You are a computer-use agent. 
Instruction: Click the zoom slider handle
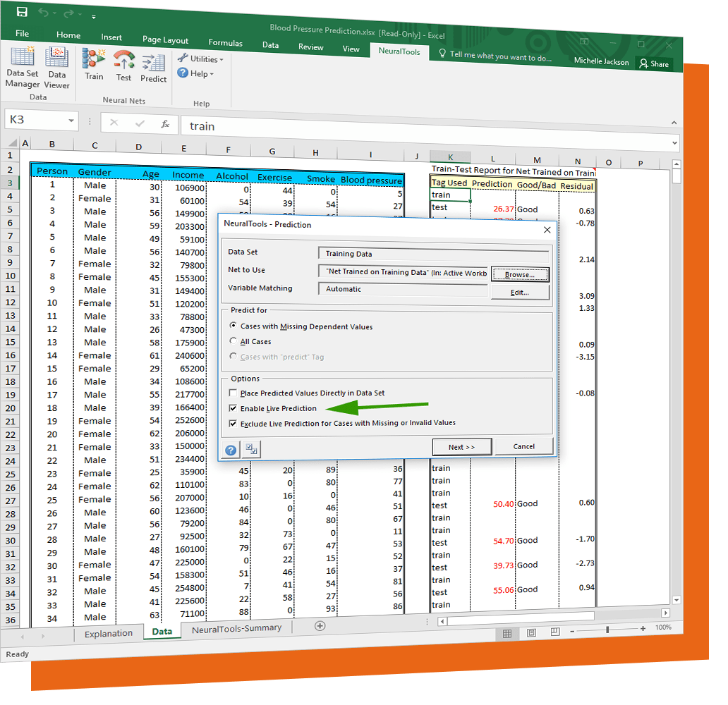(607, 630)
